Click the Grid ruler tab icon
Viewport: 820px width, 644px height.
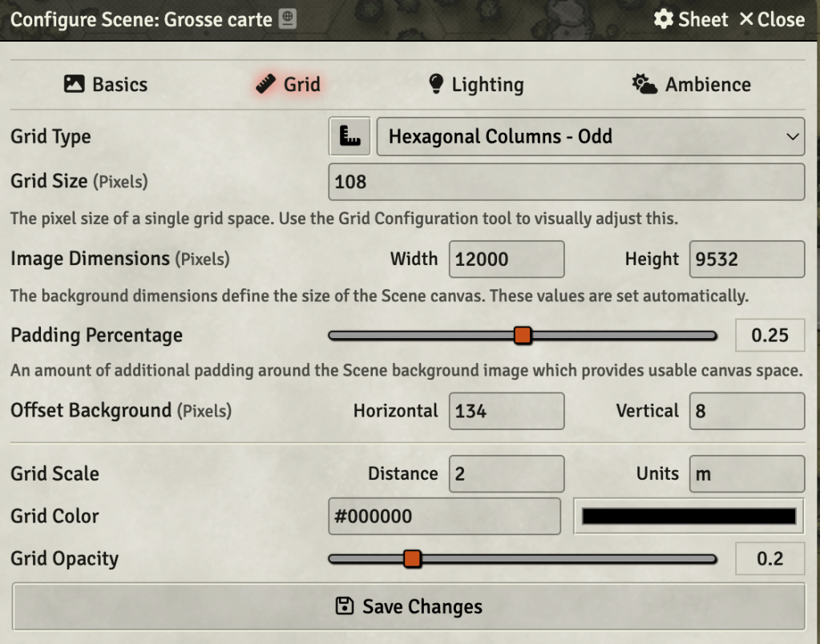tap(265, 83)
